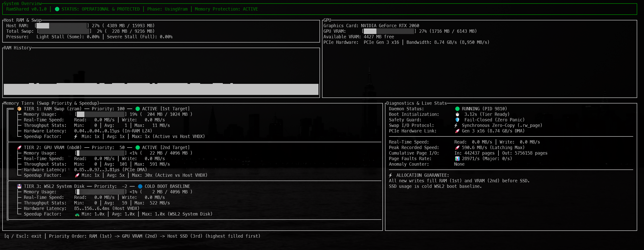Click '85..156..6.4ms (Host VHDX)' latency value
Viewport: 644px width, 250px height.
point(107,208)
